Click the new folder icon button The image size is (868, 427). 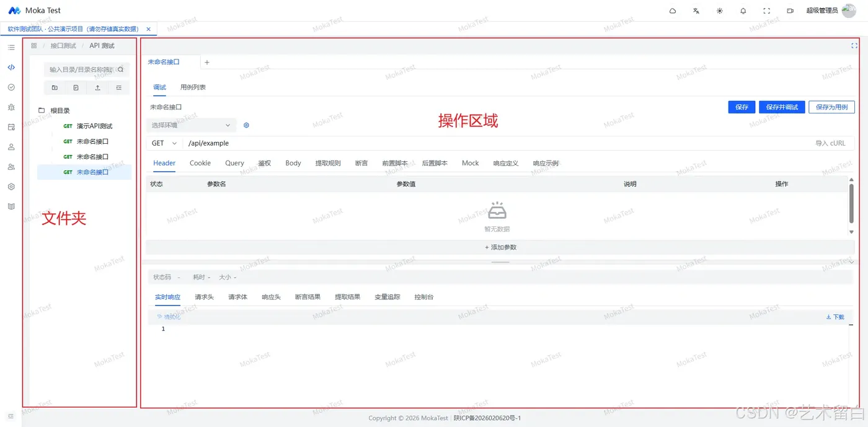point(55,88)
